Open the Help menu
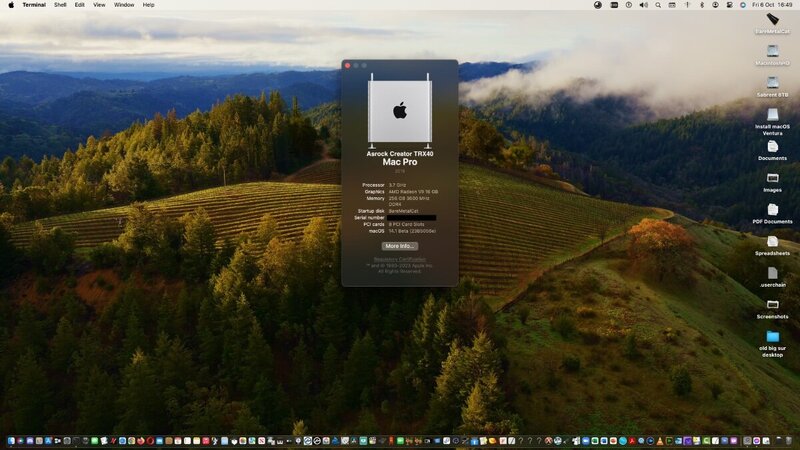This screenshot has width=800, height=450. pyautogui.click(x=148, y=5)
